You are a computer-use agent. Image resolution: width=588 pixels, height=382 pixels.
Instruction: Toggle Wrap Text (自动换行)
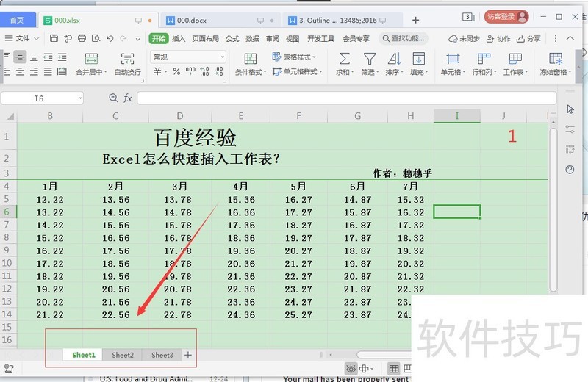(x=127, y=59)
